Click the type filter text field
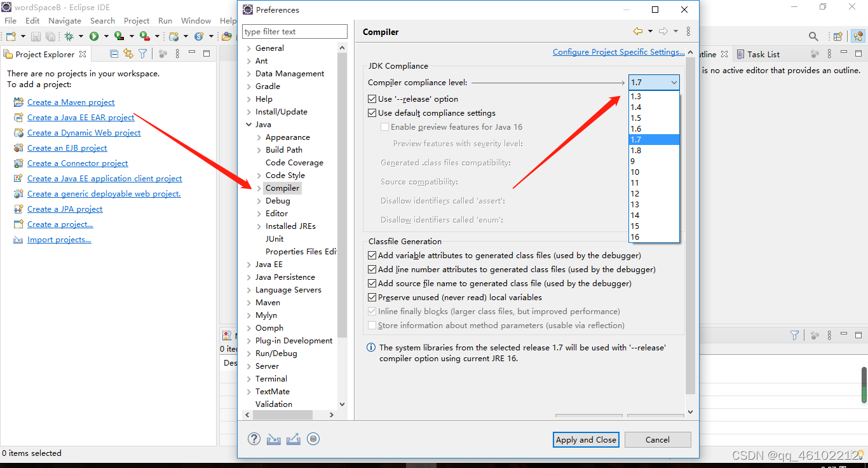The height and width of the screenshot is (468, 868). pos(295,32)
